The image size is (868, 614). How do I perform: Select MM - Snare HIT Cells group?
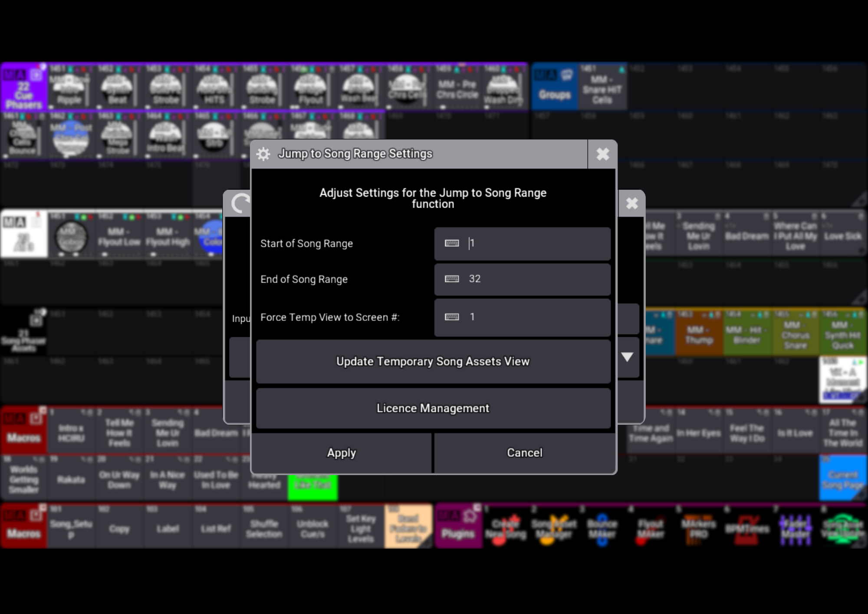click(602, 86)
